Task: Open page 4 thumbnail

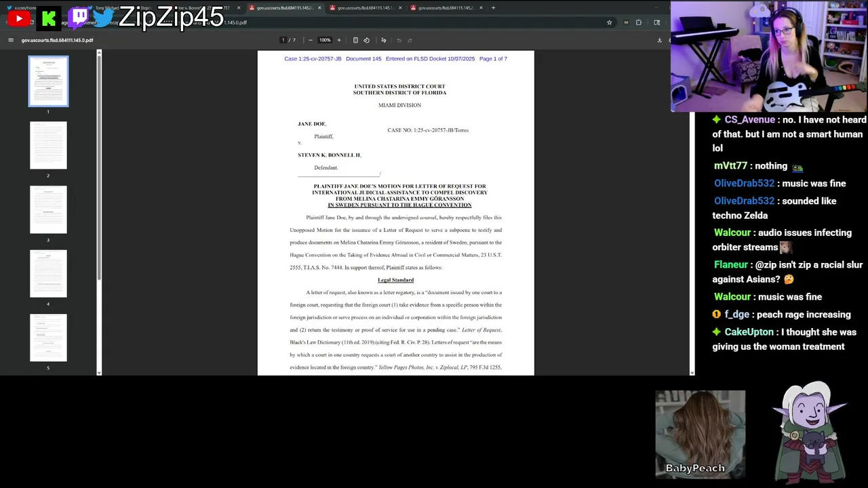Action: [x=48, y=274]
